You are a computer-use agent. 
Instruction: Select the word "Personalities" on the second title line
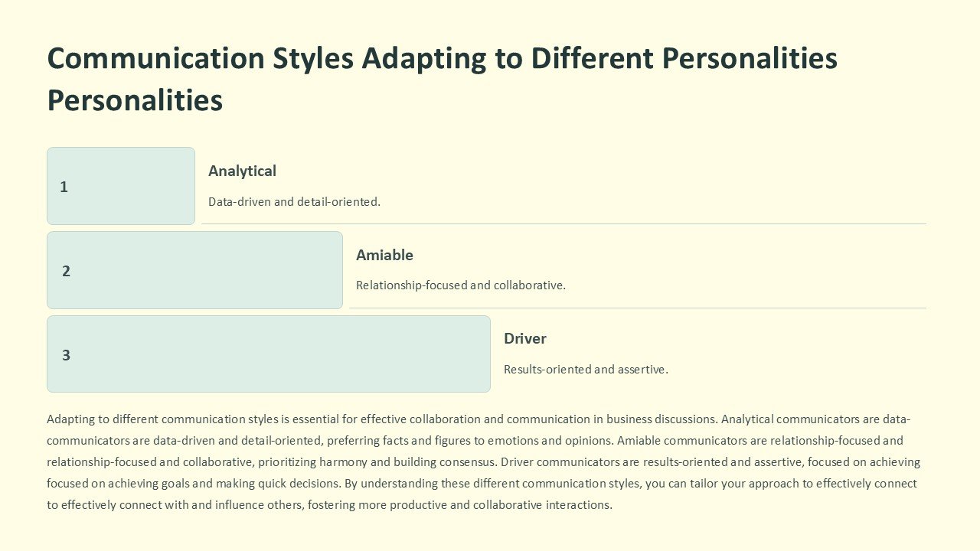(x=135, y=100)
